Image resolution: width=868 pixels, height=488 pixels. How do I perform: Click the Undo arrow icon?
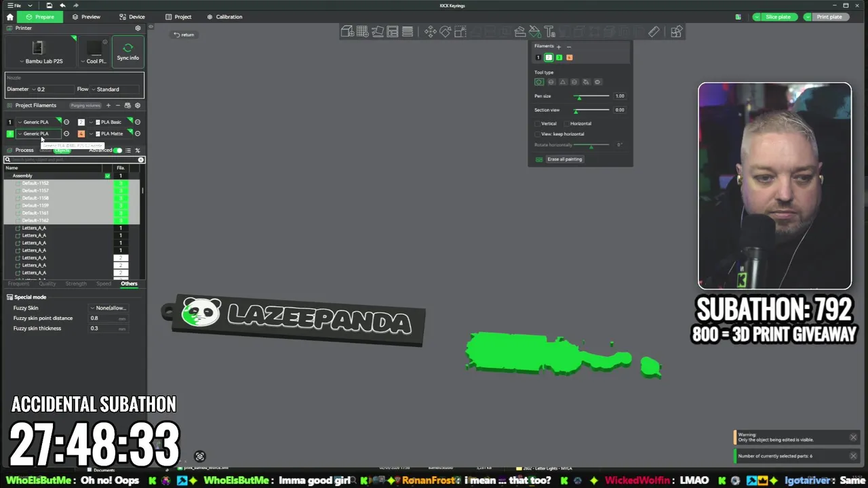62,5
